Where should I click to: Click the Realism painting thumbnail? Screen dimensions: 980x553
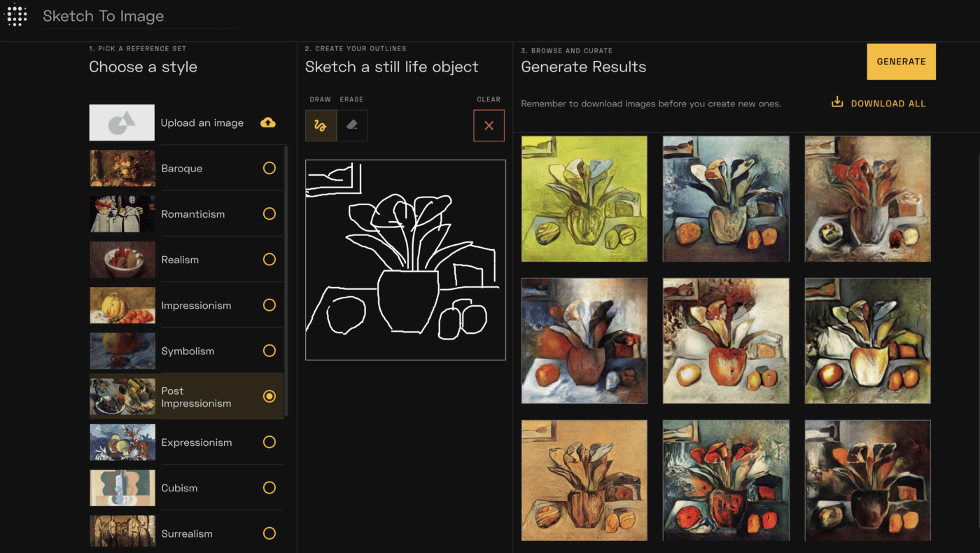coord(122,260)
